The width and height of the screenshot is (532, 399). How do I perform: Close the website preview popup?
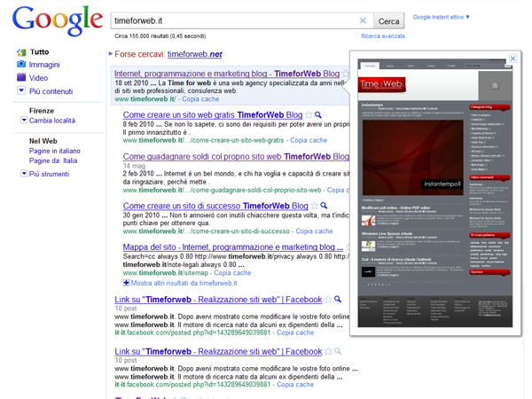tap(512, 59)
